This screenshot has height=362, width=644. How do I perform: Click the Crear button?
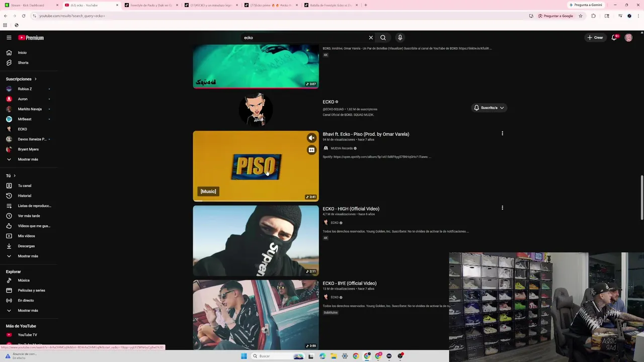tap(595, 38)
